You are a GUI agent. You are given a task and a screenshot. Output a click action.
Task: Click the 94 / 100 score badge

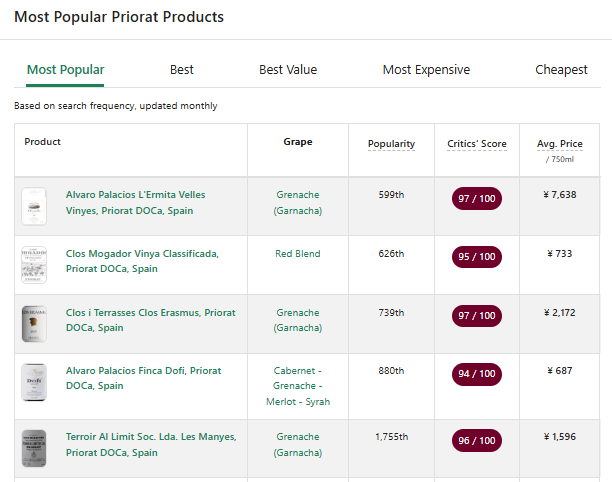477,374
